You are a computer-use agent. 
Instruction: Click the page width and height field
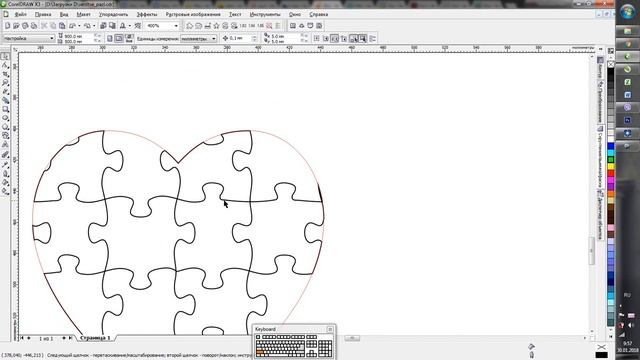tap(78, 38)
